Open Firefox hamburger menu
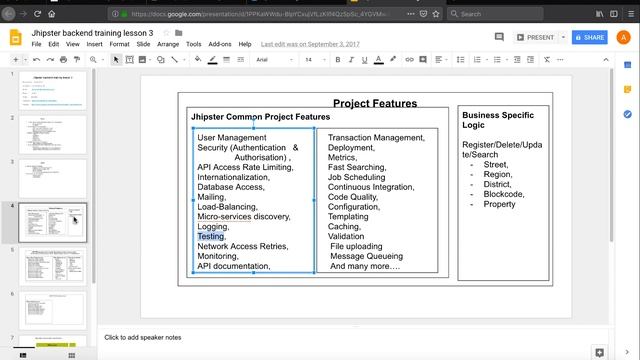 (x=631, y=14)
